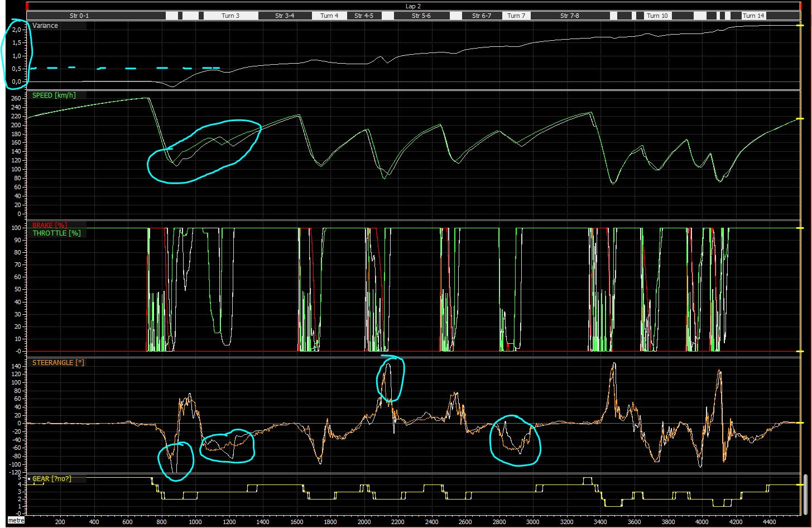Select the Str 3-4 track section
Screen dimensions: 812x528
pyautogui.click(x=285, y=16)
